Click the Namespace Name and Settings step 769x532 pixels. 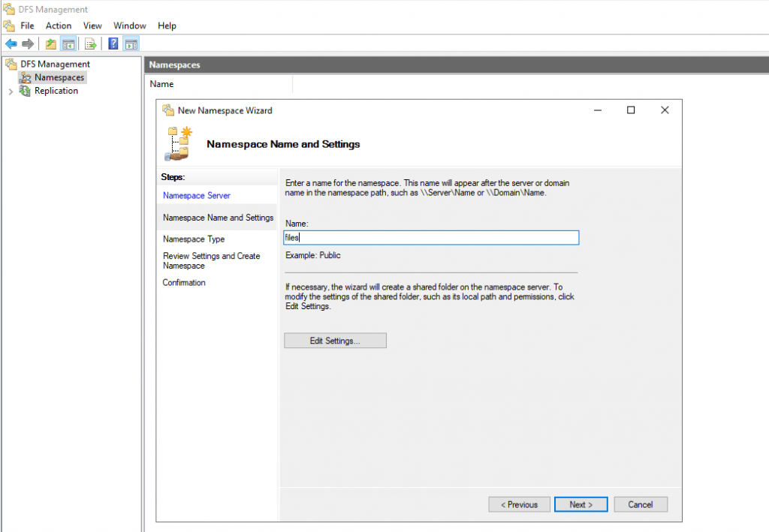[x=218, y=217]
